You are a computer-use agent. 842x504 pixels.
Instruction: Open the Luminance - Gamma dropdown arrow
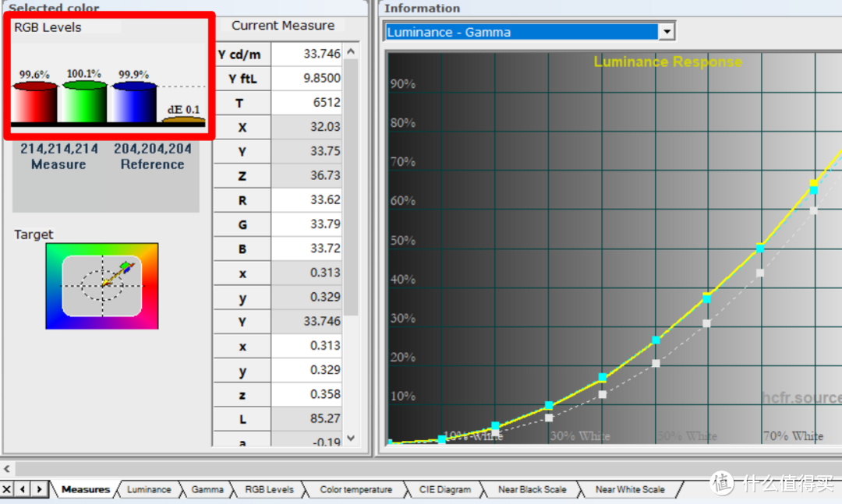(667, 32)
